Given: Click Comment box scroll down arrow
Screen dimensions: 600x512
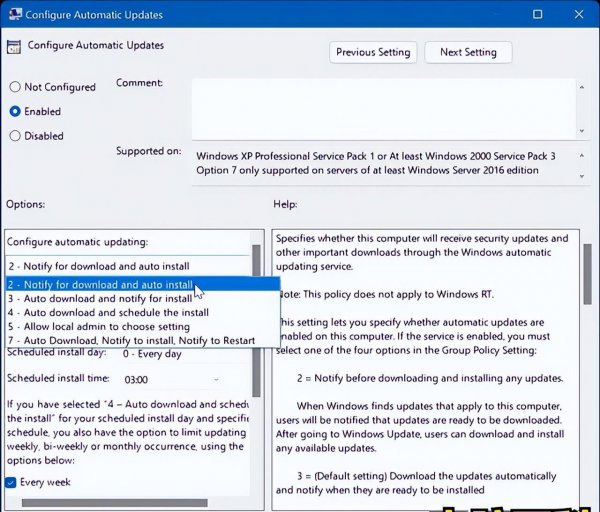Looking at the screenshot, I should pos(582,131).
